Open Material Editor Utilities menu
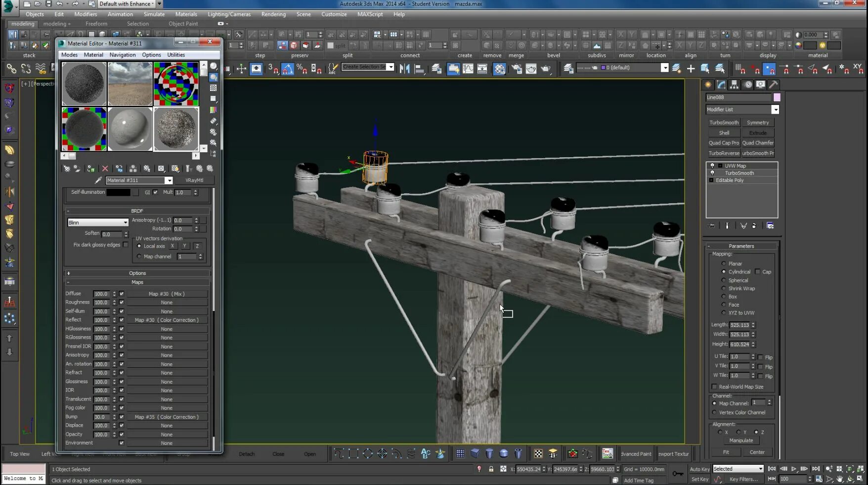The height and width of the screenshot is (485, 868). (176, 55)
